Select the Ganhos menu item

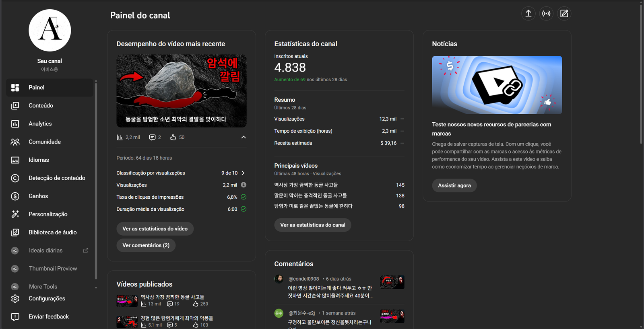(50, 196)
